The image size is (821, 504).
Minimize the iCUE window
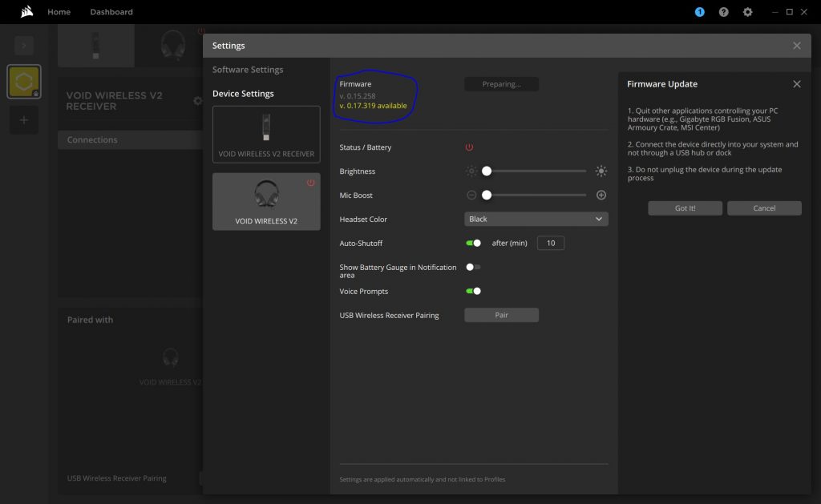[x=775, y=12]
